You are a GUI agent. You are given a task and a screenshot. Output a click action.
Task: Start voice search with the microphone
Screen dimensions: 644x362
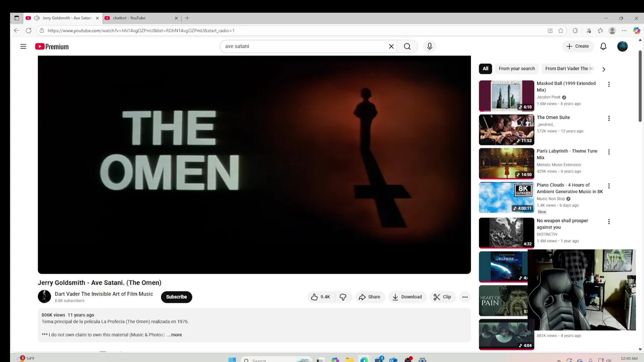(x=429, y=46)
